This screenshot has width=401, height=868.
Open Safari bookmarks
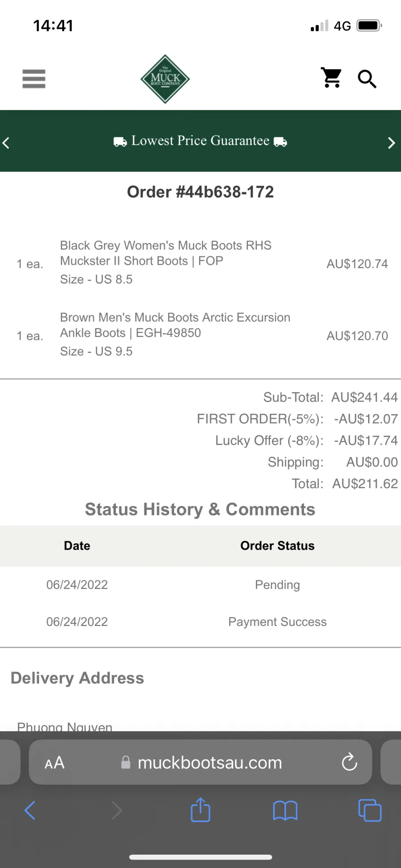[285, 810]
